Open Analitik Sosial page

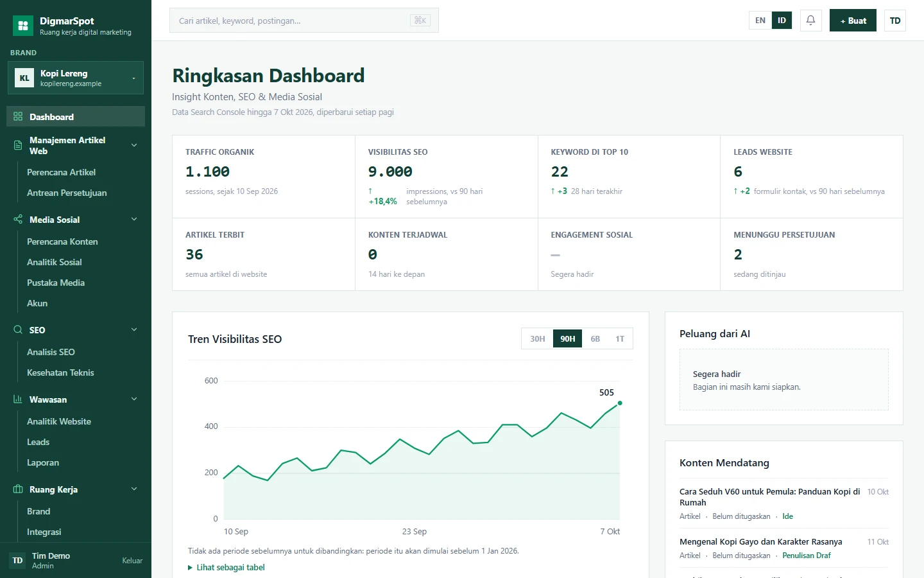(55, 262)
